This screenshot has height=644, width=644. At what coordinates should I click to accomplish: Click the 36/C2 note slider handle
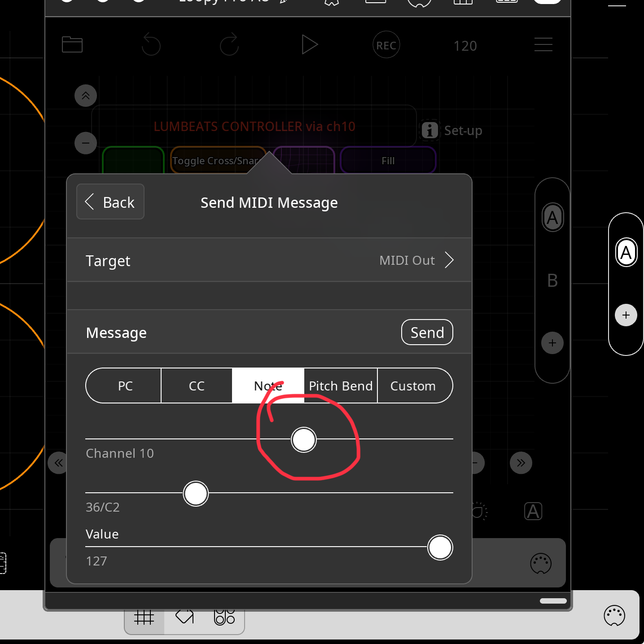[196, 493]
